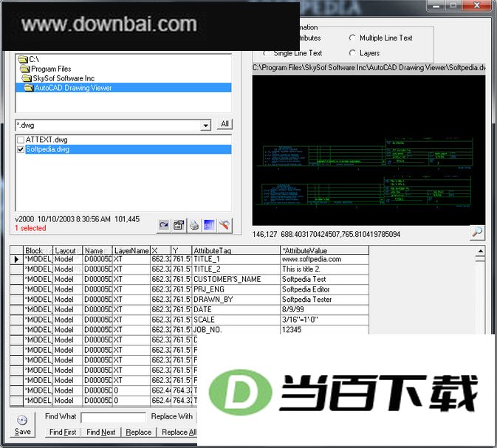This screenshot has width=497, height=448.
Task: Select the C:\ drive folder
Action: pyautogui.click(x=29, y=59)
